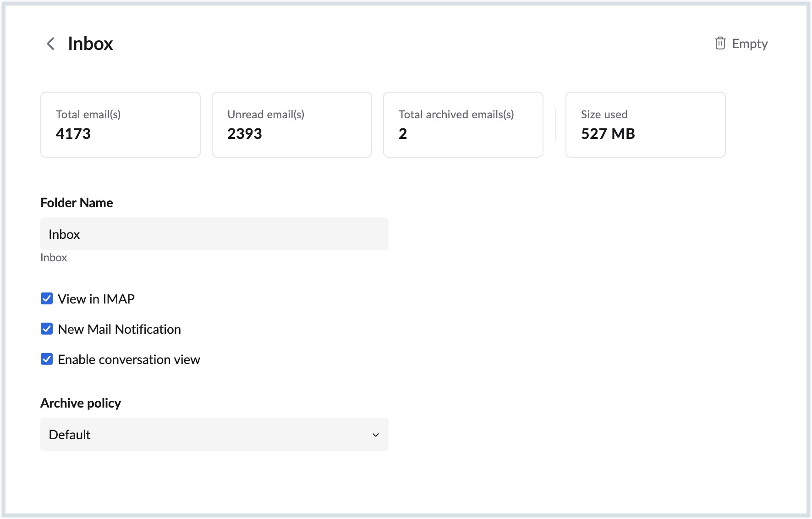The image size is (812, 519).
Task: Select the Unread email(s) card
Action: click(x=291, y=125)
